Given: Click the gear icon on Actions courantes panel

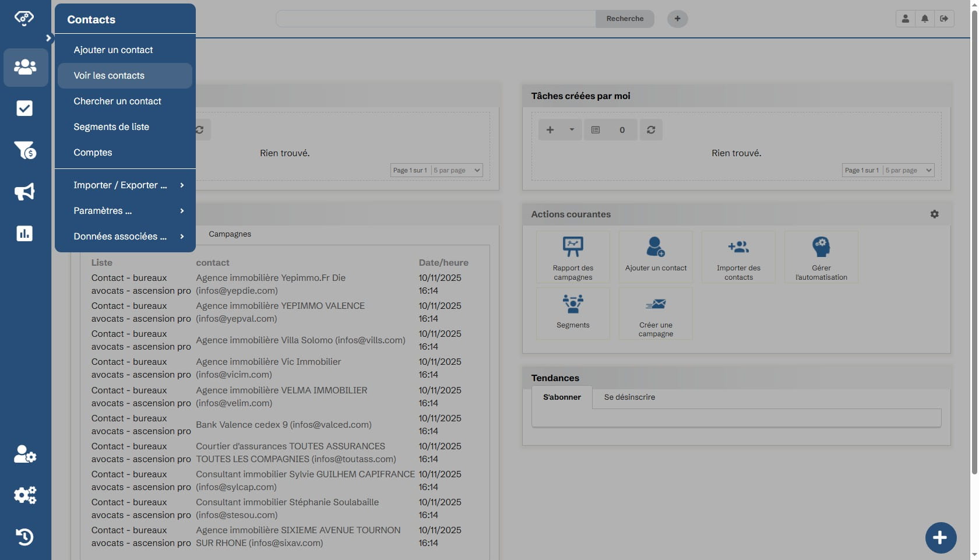Looking at the screenshot, I should [x=935, y=214].
